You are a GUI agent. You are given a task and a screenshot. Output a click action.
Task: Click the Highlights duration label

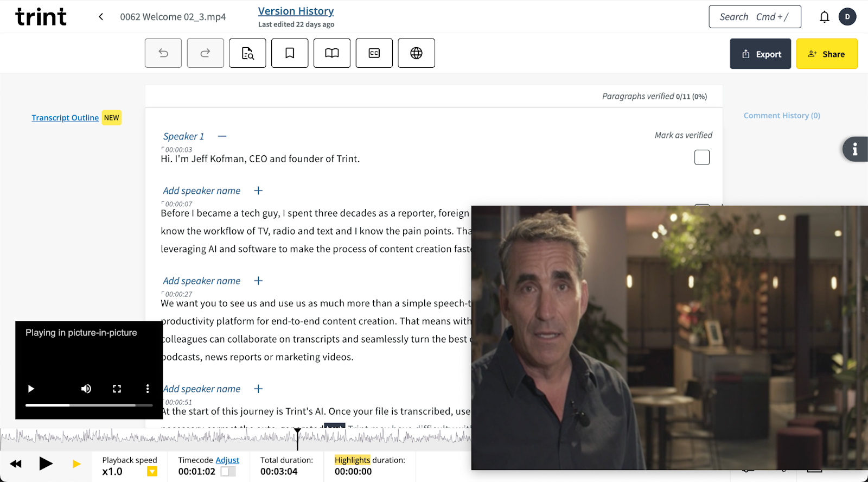tap(370, 460)
